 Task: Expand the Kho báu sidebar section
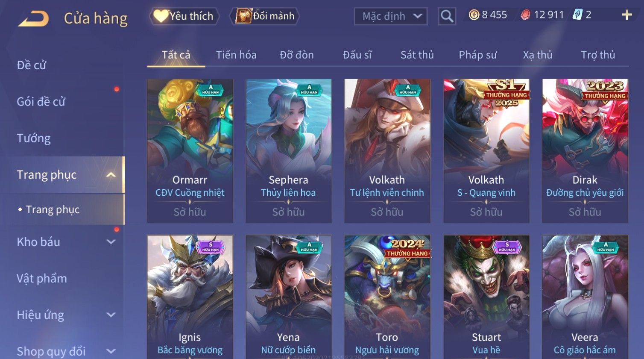(x=111, y=242)
